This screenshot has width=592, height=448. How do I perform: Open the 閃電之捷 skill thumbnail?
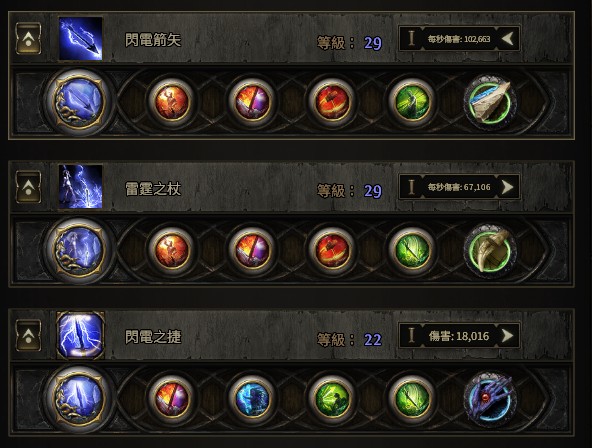pos(80,335)
